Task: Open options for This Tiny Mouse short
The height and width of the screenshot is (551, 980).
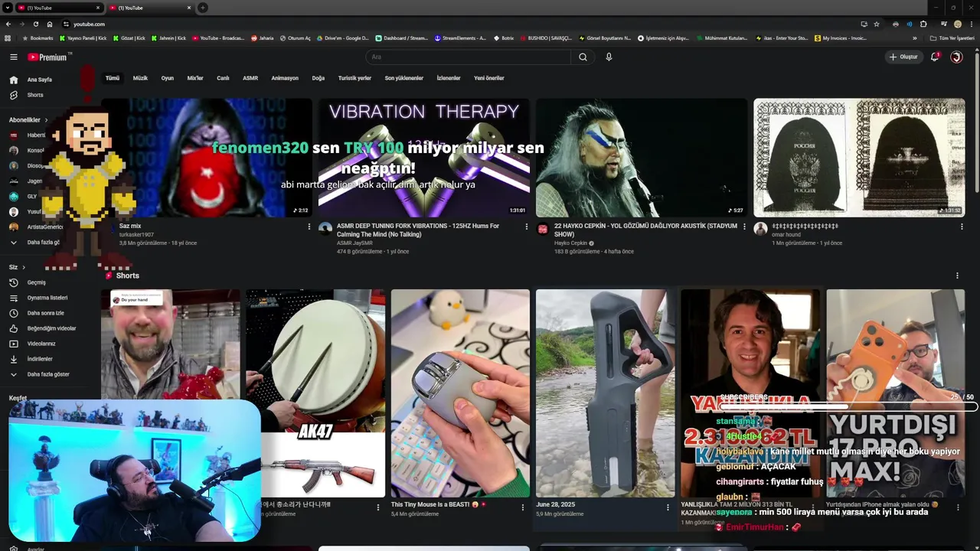Action: click(x=523, y=507)
